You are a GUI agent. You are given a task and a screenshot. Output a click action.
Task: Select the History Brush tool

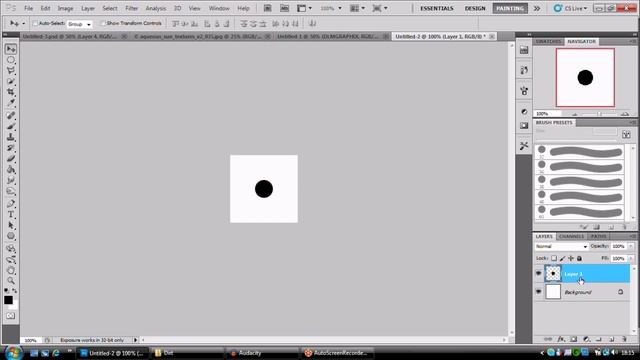[11, 148]
